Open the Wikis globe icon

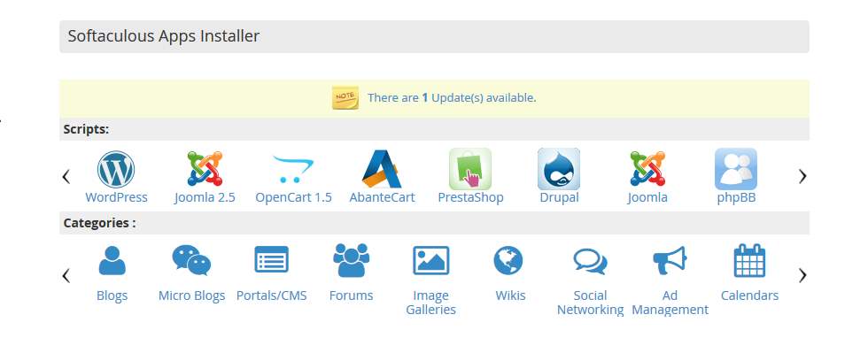[x=508, y=261]
